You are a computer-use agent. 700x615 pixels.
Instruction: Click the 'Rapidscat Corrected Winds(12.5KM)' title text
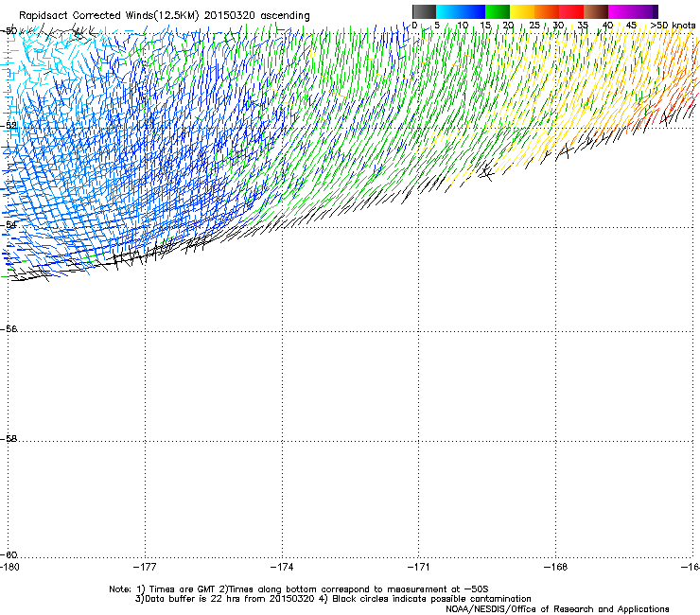(109, 16)
